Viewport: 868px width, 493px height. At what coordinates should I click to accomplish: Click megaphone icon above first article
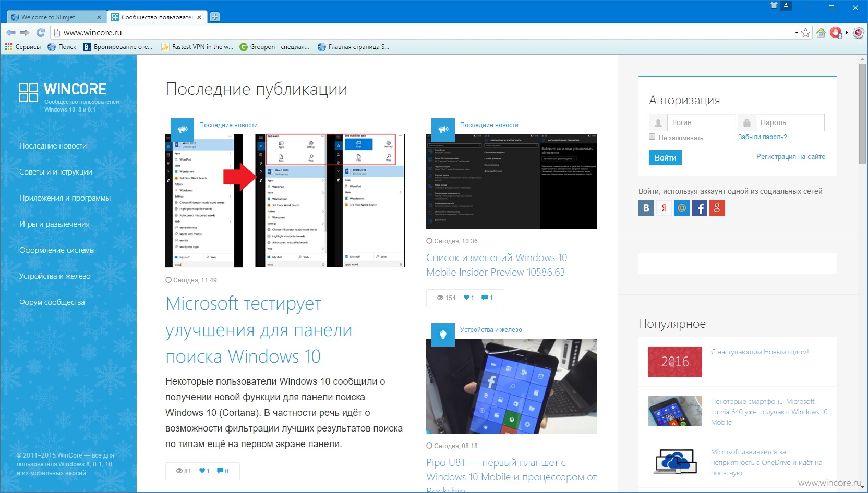(x=182, y=130)
